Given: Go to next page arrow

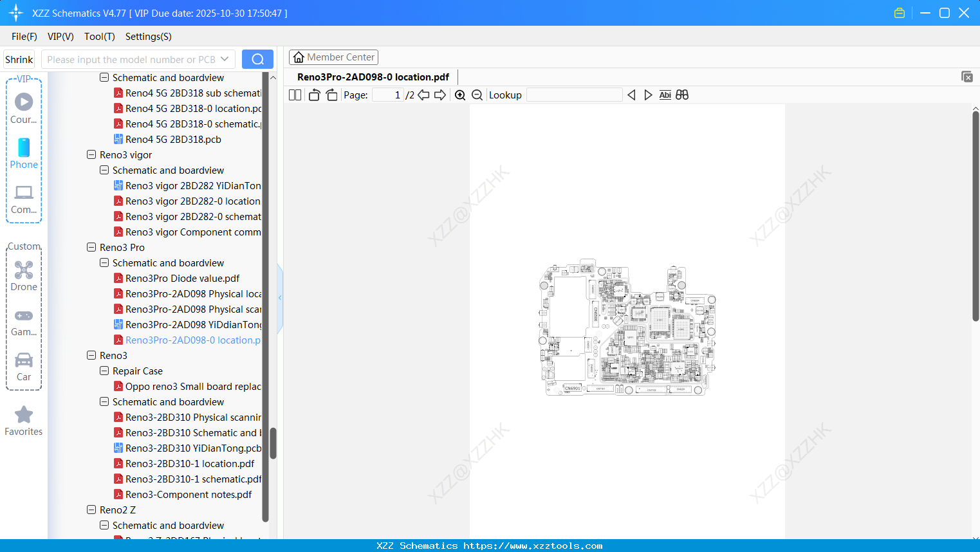Looking at the screenshot, I should [440, 95].
